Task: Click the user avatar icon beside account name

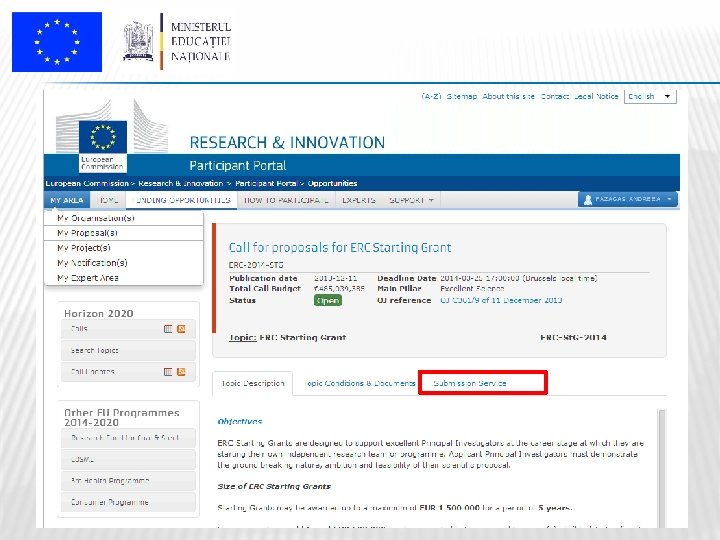Action: (587, 200)
